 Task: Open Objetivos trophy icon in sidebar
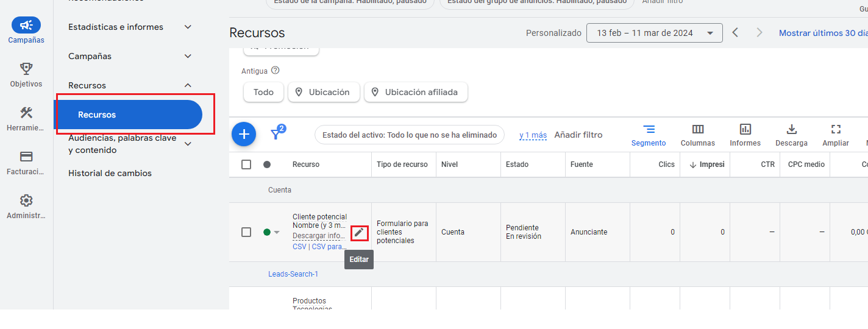[26, 68]
